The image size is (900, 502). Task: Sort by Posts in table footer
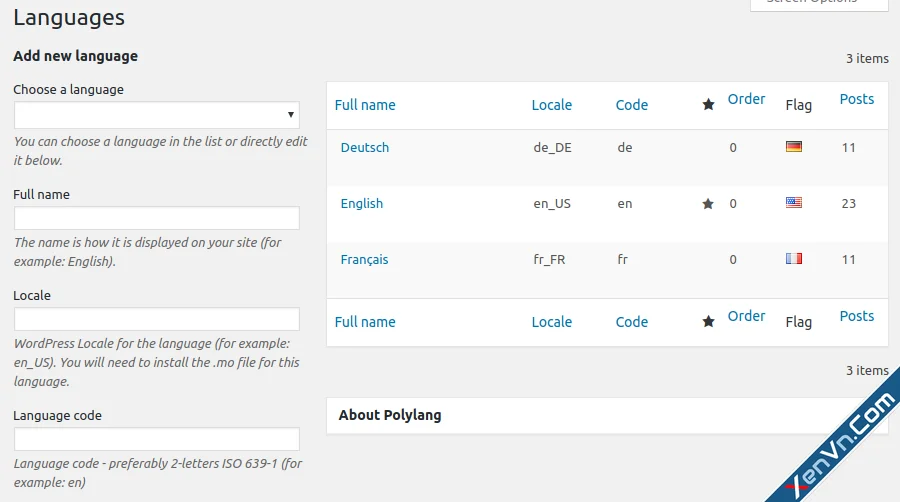coord(856,316)
